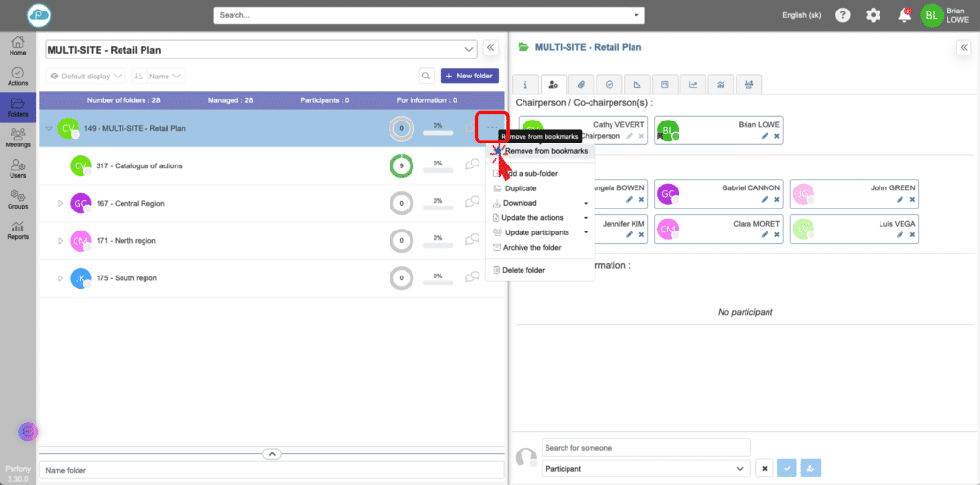
Task: Collapse the left folder panel with chevrons
Action: point(490,47)
